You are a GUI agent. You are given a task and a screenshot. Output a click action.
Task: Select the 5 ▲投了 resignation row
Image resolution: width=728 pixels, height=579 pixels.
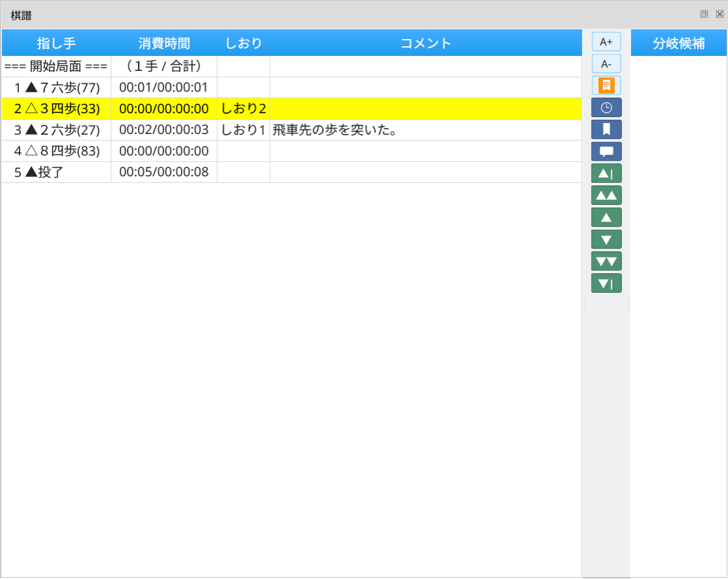pyautogui.click(x=56, y=172)
